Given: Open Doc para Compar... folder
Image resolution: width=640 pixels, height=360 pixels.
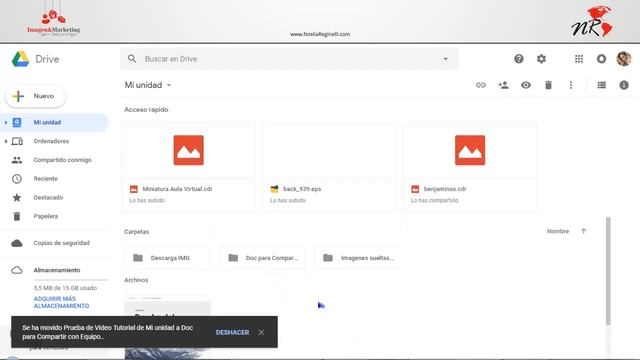Looking at the screenshot, I should pyautogui.click(x=262, y=258).
